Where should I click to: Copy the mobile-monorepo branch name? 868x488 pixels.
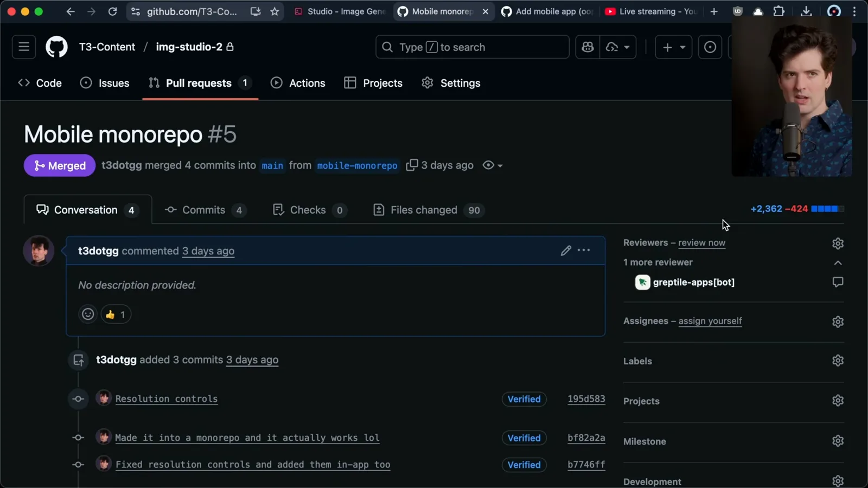pyautogui.click(x=412, y=165)
